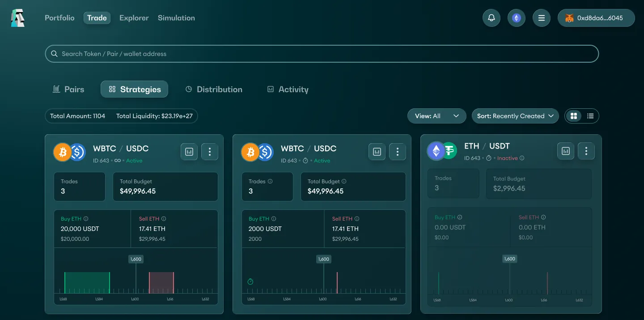Click red sell range bar in first chart
Viewport: 644px width, 320px height.
[x=161, y=283]
